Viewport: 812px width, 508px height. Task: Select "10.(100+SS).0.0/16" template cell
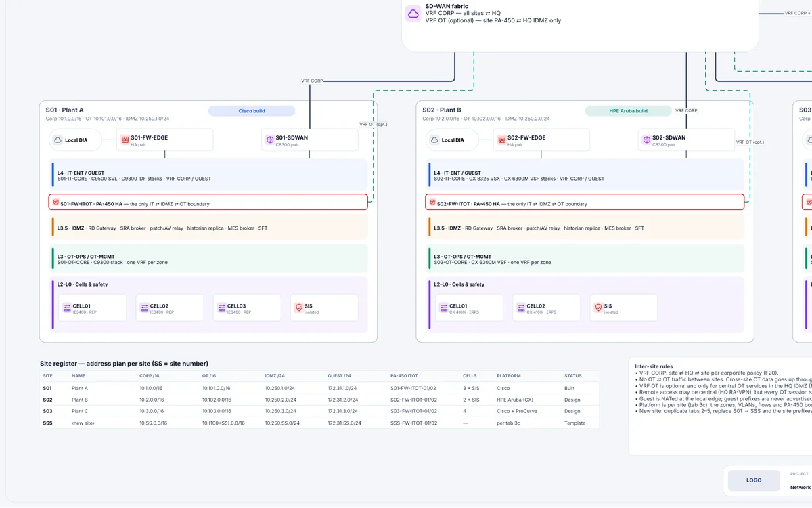(223, 423)
